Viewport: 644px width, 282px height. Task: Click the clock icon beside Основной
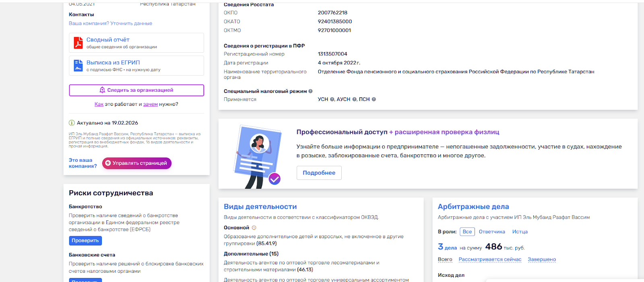click(x=254, y=228)
